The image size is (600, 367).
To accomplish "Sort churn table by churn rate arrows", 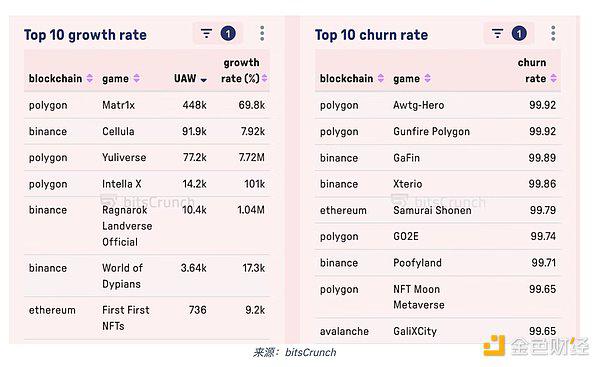I will tap(553, 78).
